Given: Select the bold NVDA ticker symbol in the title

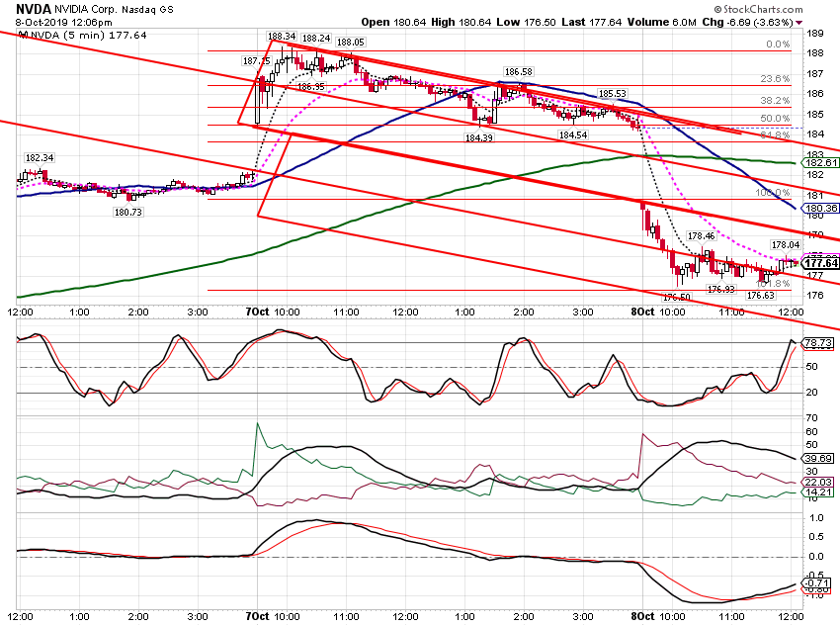Looking at the screenshot, I should [x=34, y=9].
